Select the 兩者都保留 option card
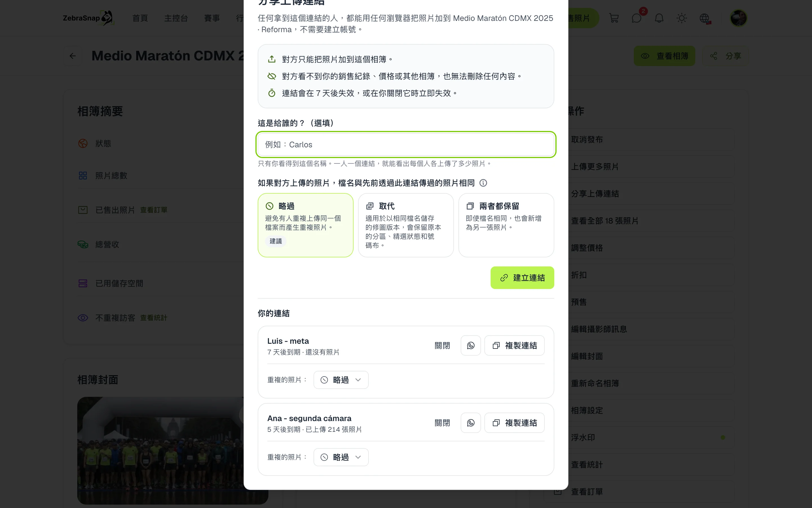 click(x=506, y=225)
